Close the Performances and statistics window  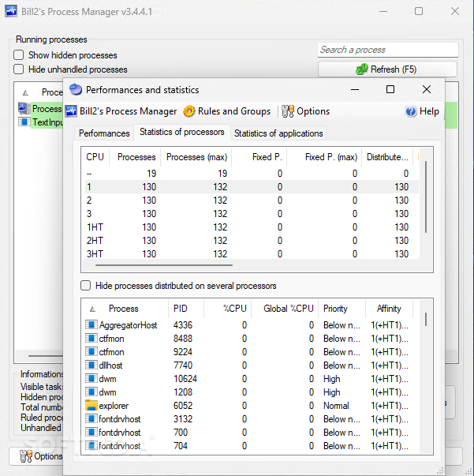pyautogui.click(x=427, y=89)
